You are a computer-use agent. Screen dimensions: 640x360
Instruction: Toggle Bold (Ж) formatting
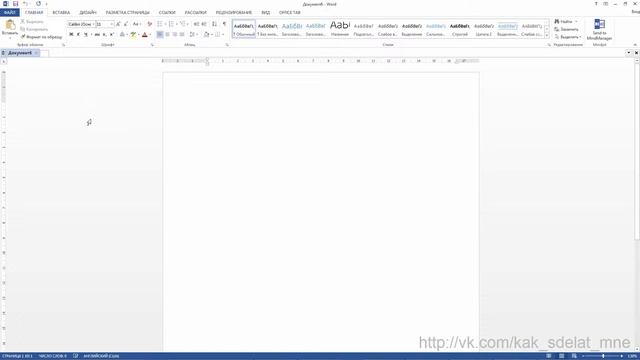click(71, 34)
